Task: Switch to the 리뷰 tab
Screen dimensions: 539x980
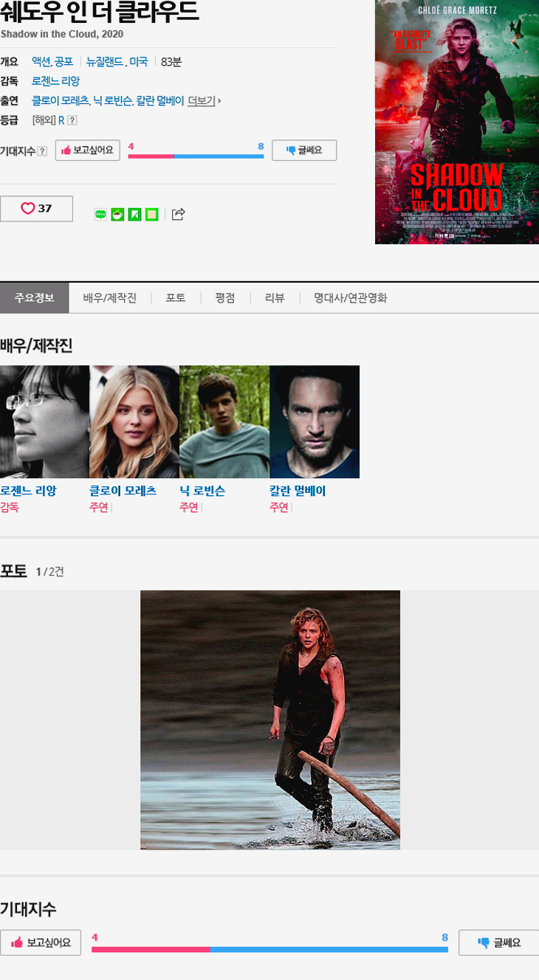Action: pos(275,298)
